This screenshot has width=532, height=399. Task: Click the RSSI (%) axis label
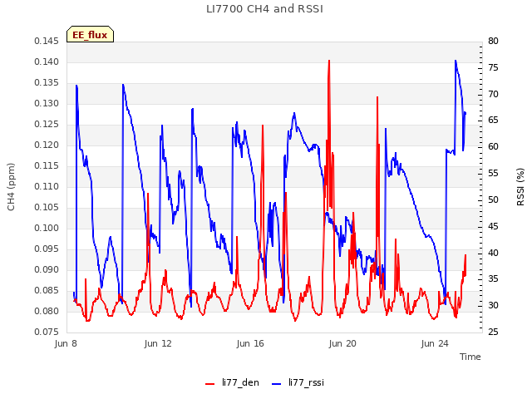pos(520,187)
